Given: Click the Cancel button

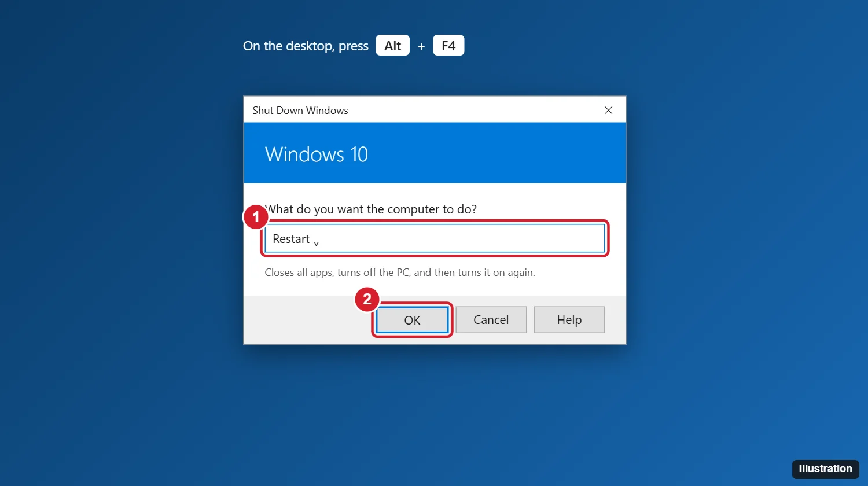Looking at the screenshot, I should point(491,320).
